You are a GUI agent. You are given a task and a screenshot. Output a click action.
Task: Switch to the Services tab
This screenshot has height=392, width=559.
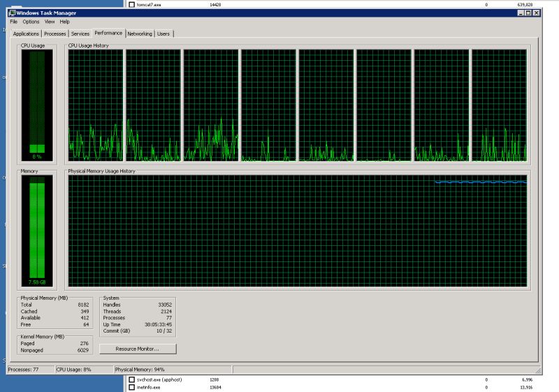80,34
